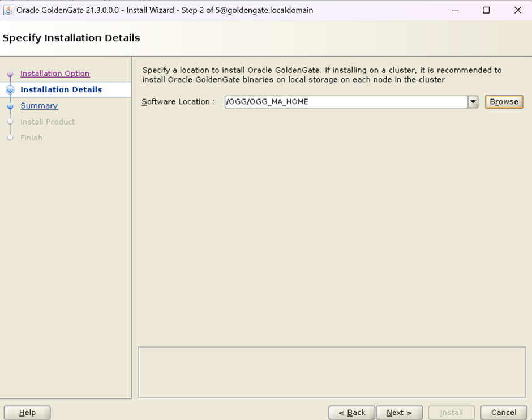Open the Summary step link
This screenshot has height=420, width=532.
click(x=39, y=106)
